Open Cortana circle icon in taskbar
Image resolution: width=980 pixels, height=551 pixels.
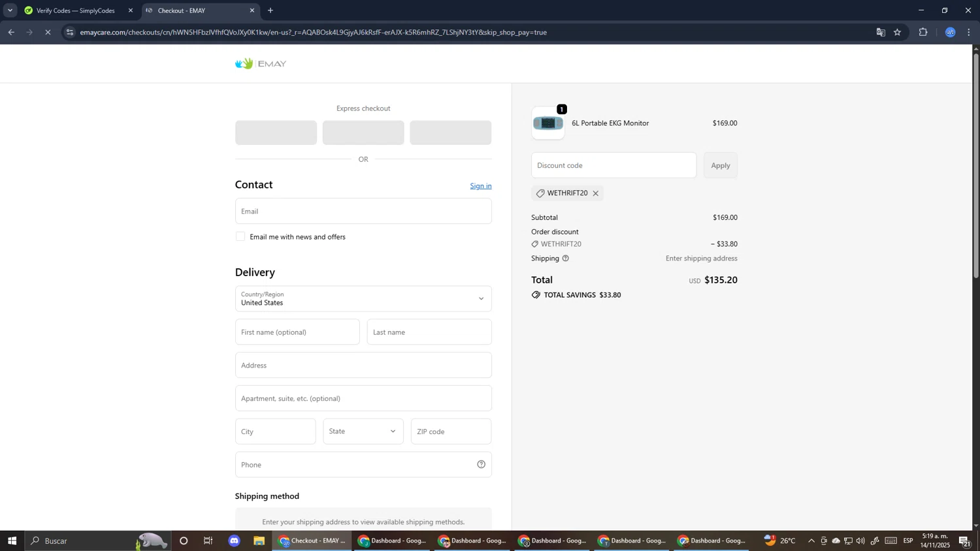click(184, 541)
